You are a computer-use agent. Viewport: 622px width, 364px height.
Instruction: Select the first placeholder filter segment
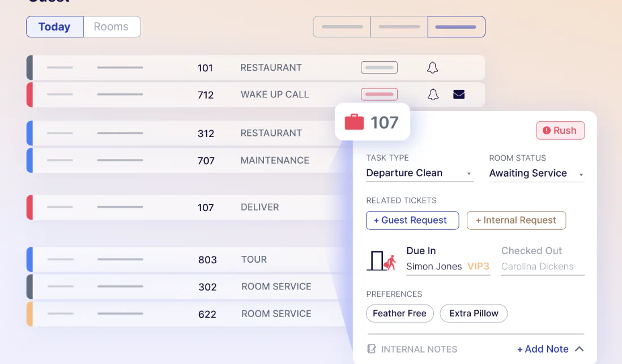[x=342, y=27]
